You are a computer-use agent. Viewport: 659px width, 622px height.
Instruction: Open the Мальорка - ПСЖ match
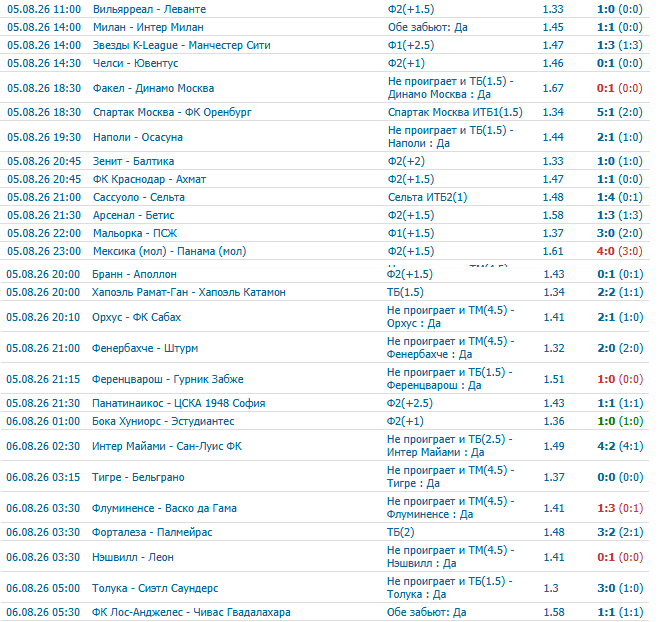[x=135, y=234]
